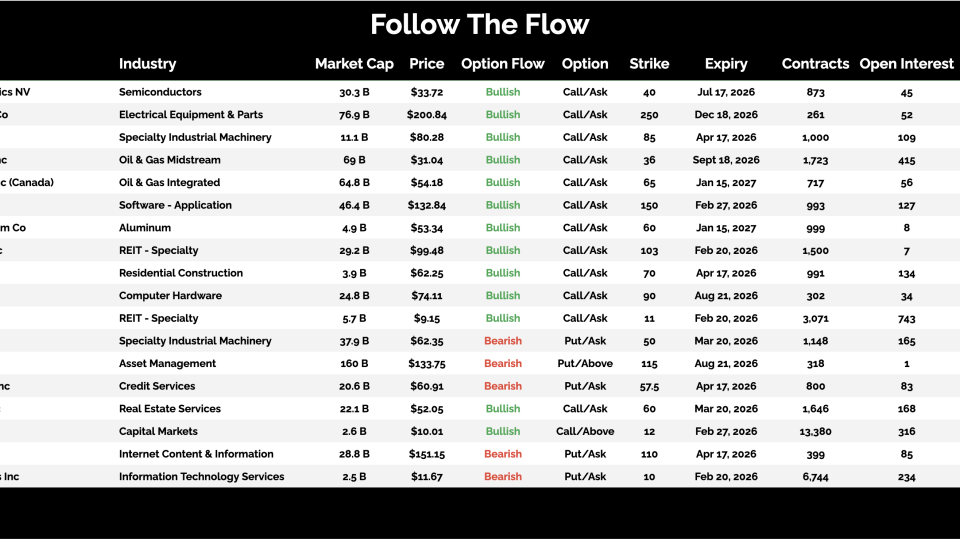
Task: Select the Information Technology Services row
Action: click(201, 477)
